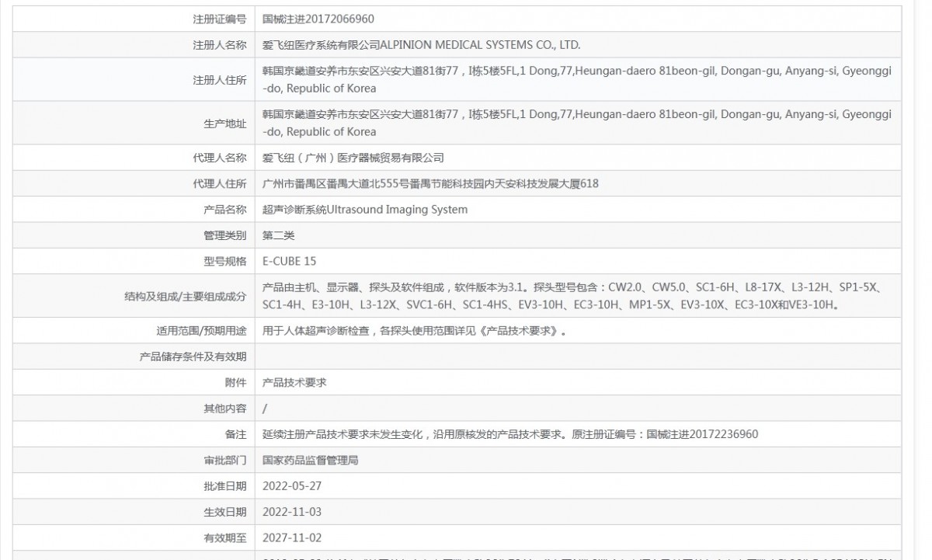Viewport: 932px width, 560px height.
Task: Click the 结构及组成/主要组成成分 label
Action: click(x=186, y=297)
